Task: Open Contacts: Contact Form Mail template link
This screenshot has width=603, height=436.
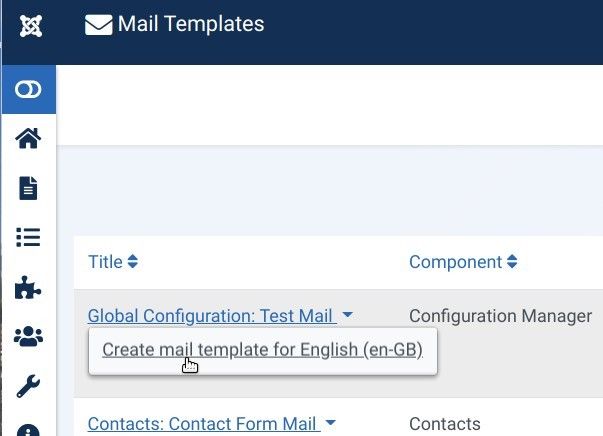Action: [x=202, y=424]
